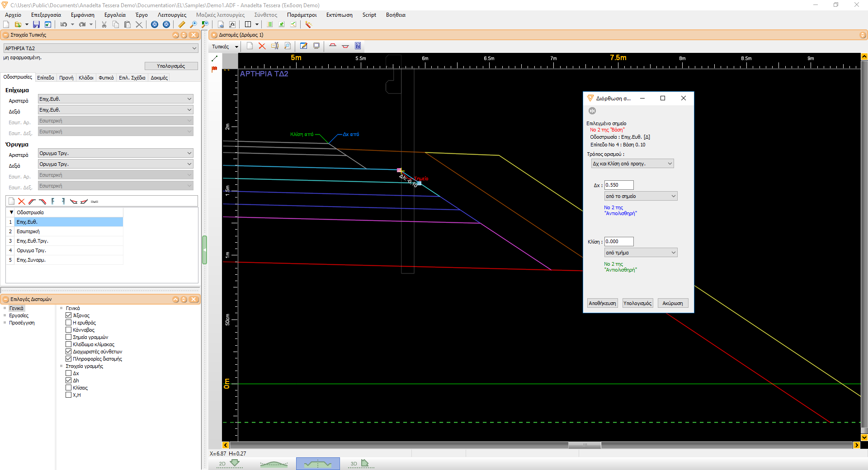Click the horizontal scrollbar thumb below canvas
The height and width of the screenshot is (470, 868).
click(585, 445)
